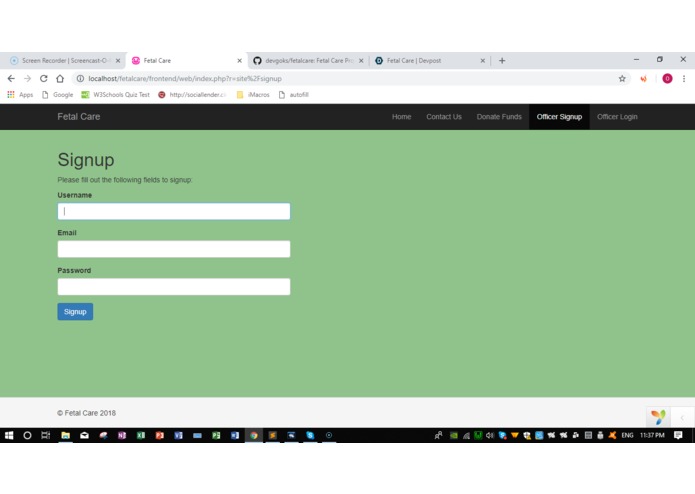The image size is (695, 494).
Task: Click the pink profile avatar icon
Action: [667, 78]
